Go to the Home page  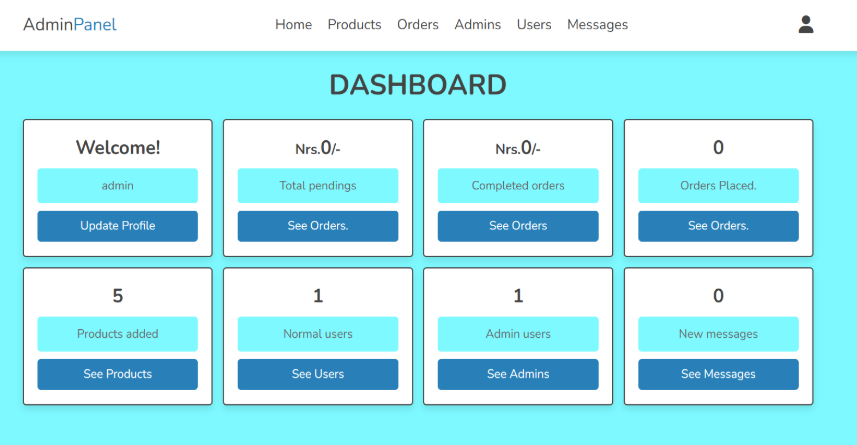[293, 25]
